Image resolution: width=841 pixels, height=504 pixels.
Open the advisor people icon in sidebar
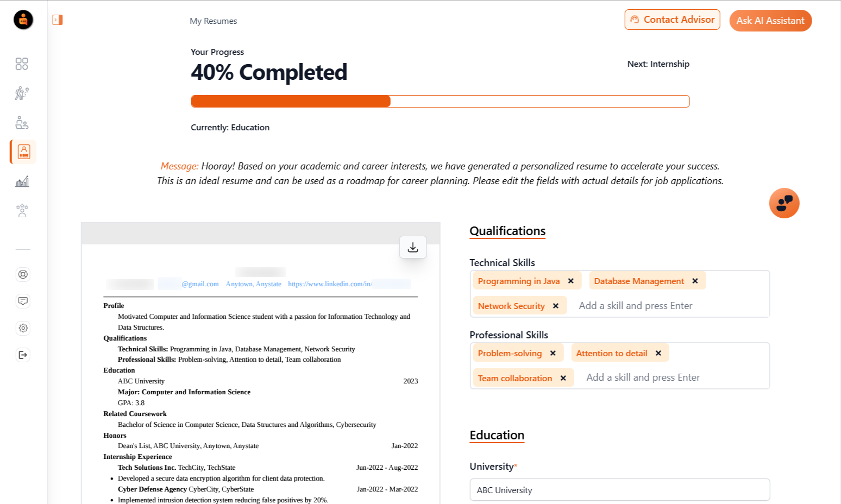[22, 123]
